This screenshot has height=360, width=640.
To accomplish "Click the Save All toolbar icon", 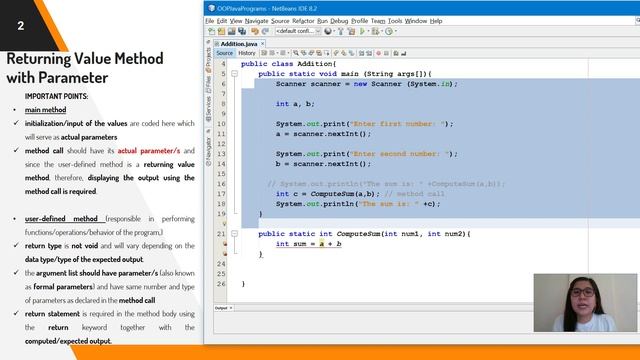I will (x=242, y=31).
